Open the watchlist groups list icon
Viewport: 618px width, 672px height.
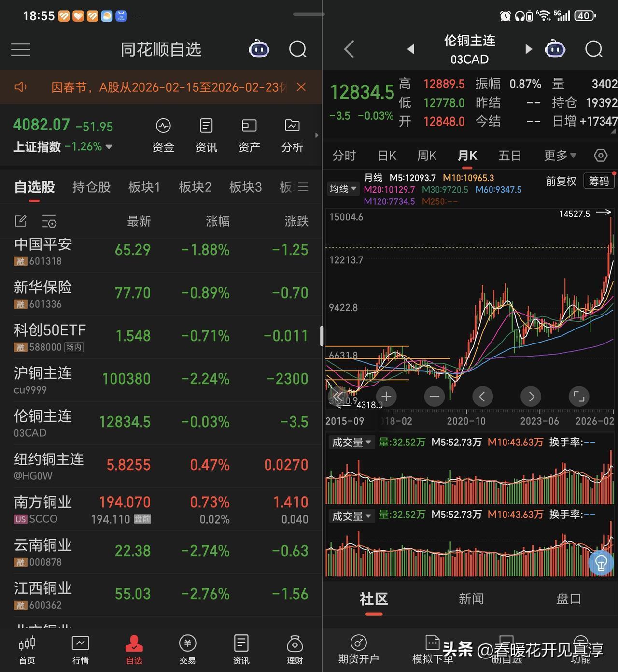[x=303, y=187]
